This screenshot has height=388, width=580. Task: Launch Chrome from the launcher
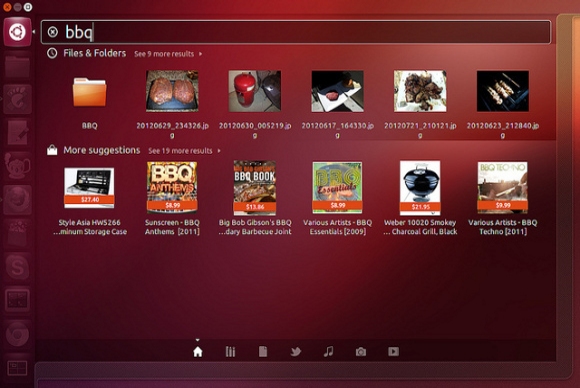17,334
